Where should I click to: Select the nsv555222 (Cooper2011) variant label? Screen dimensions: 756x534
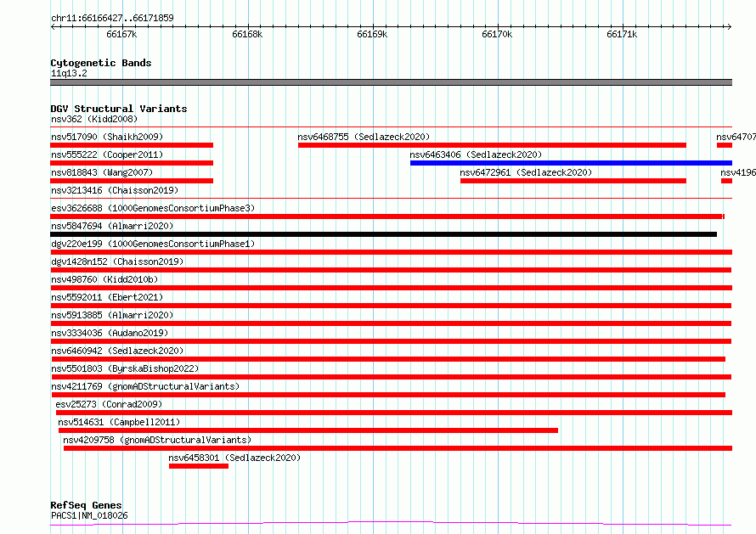click(x=107, y=155)
